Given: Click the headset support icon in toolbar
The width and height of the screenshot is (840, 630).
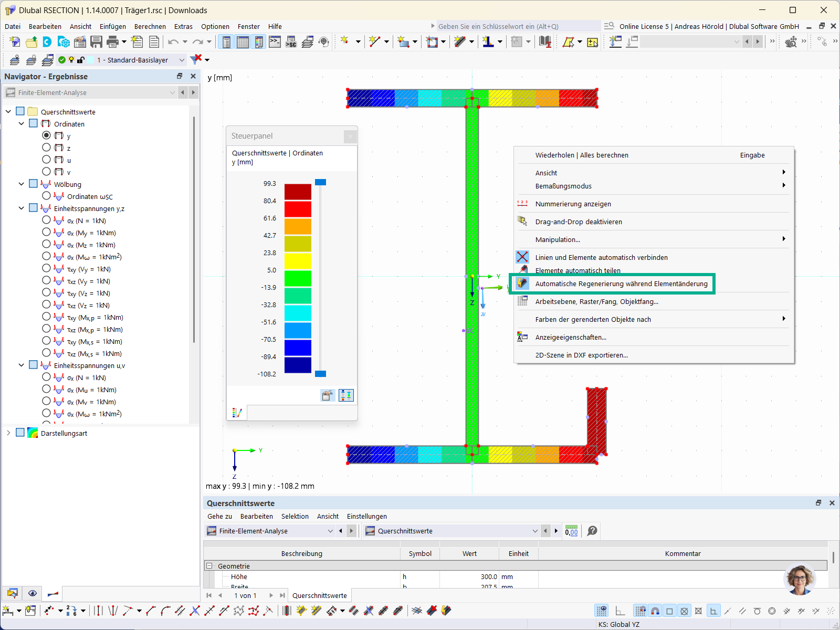Looking at the screenshot, I should pos(324,42).
